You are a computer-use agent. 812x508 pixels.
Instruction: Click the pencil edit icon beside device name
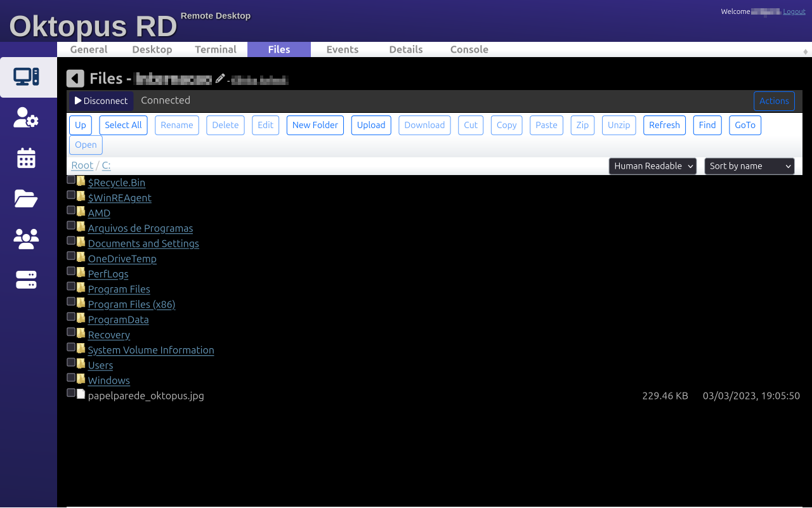click(220, 79)
